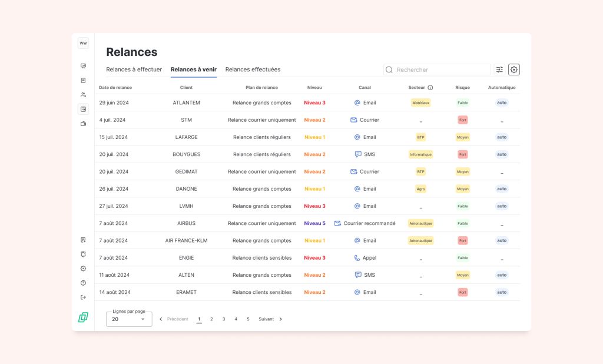Expand the Lignes par page dropdown

tap(129, 319)
